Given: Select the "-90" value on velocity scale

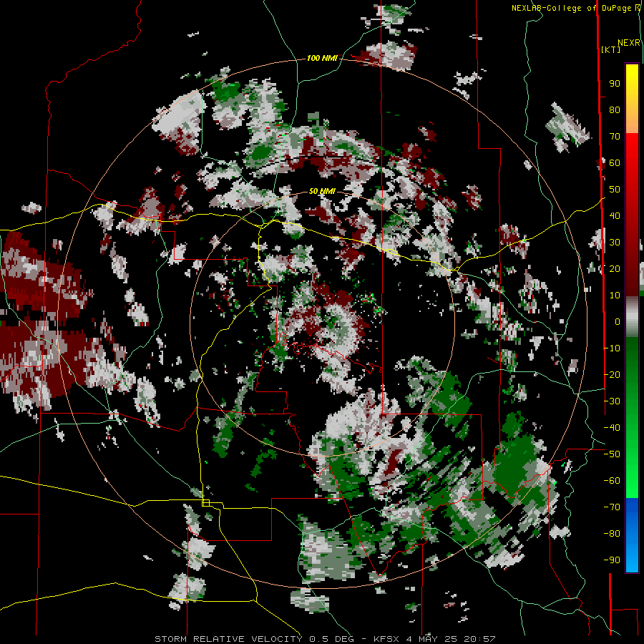Looking at the screenshot, I should 612,560.
